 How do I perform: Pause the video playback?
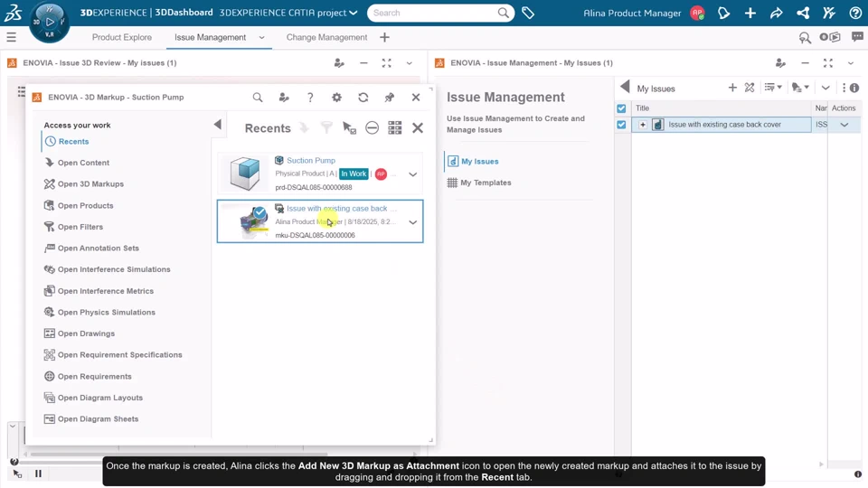[x=38, y=474]
